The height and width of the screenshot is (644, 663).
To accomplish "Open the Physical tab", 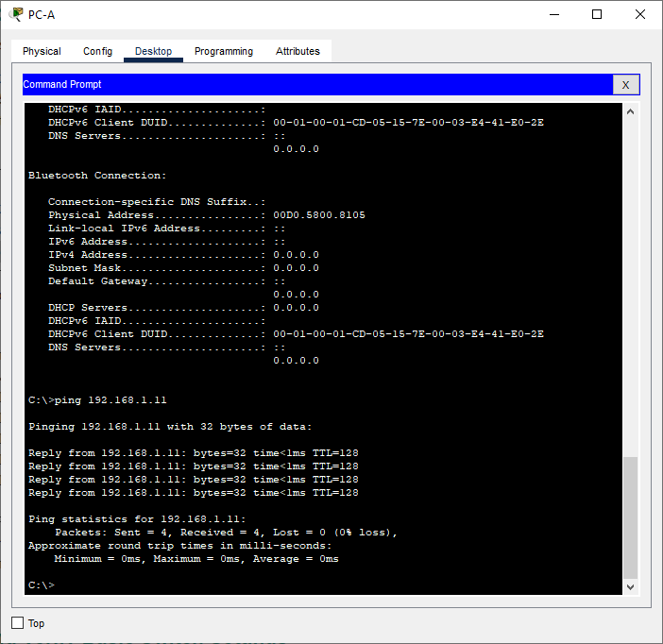I will coord(42,51).
